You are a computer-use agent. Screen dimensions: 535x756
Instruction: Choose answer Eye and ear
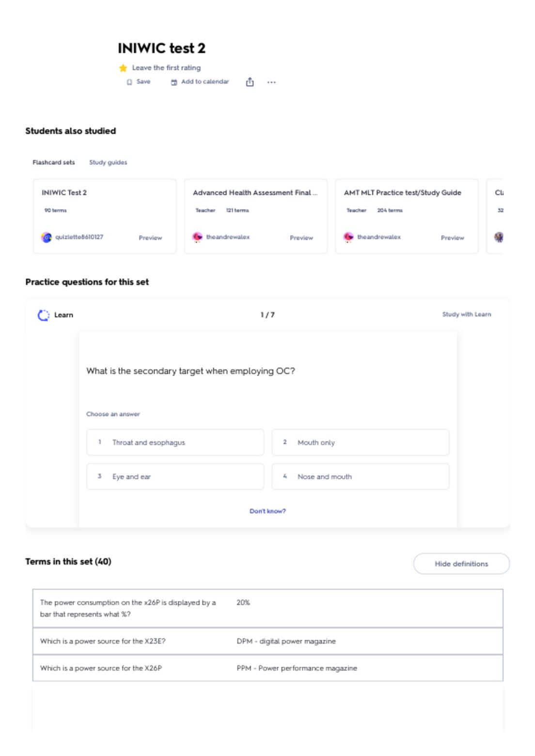tap(175, 477)
